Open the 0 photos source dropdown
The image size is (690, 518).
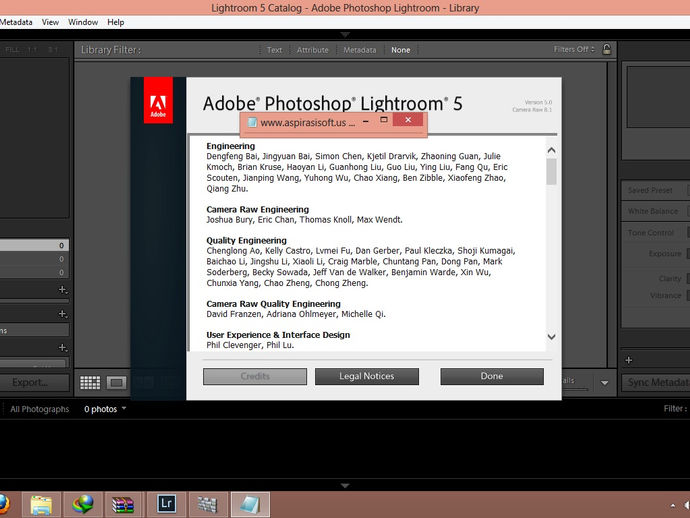coord(105,409)
